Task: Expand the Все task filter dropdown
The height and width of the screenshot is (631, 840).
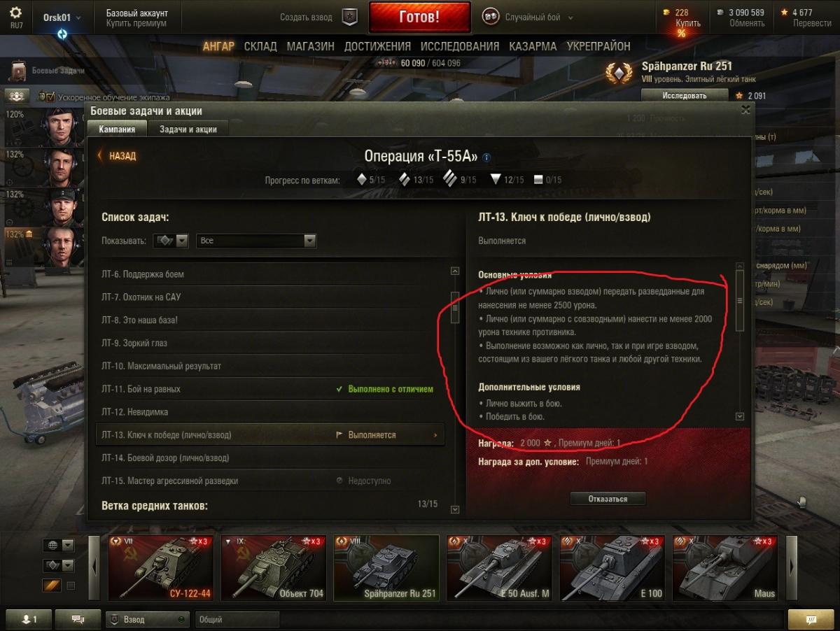Action: pyautogui.click(x=256, y=241)
